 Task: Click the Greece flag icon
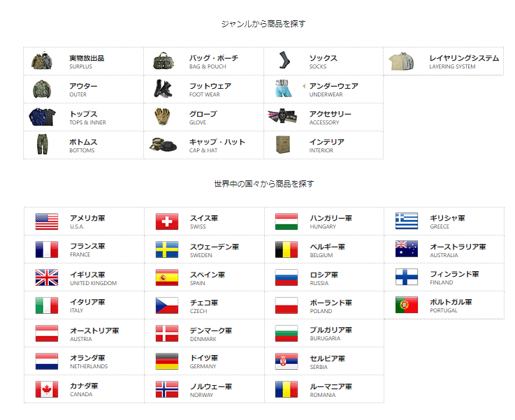click(407, 222)
